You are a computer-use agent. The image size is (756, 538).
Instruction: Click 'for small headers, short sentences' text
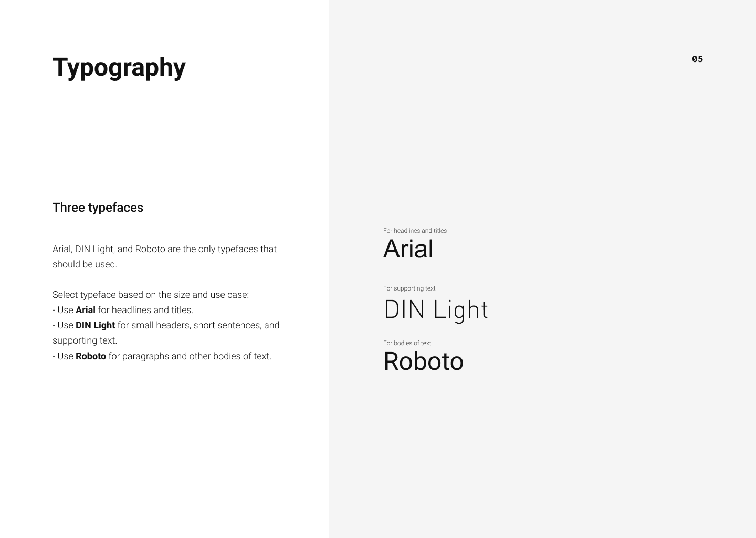tap(198, 325)
